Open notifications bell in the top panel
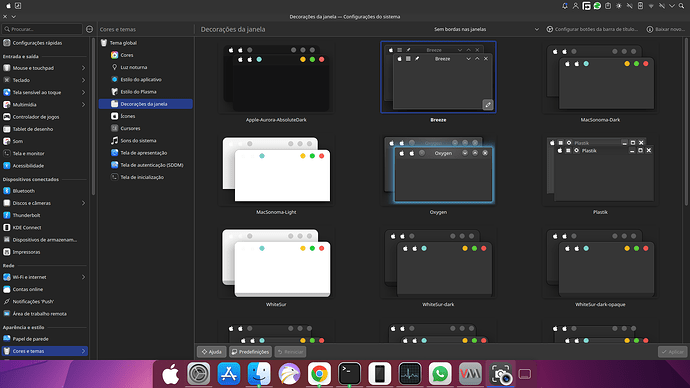This screenshot has width=690, height=388. click(x=565, y=6)
